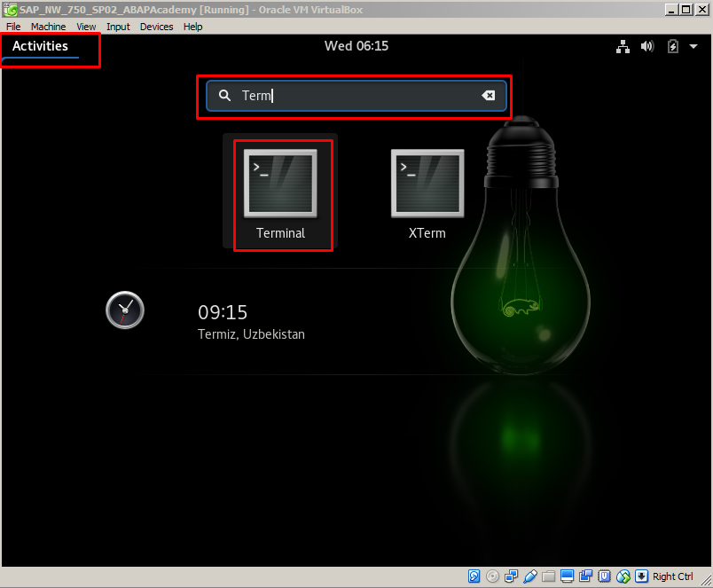Open VirtualBox shared folders indicator
Viewport: 713px width, 588px height.
coord(548,576)
